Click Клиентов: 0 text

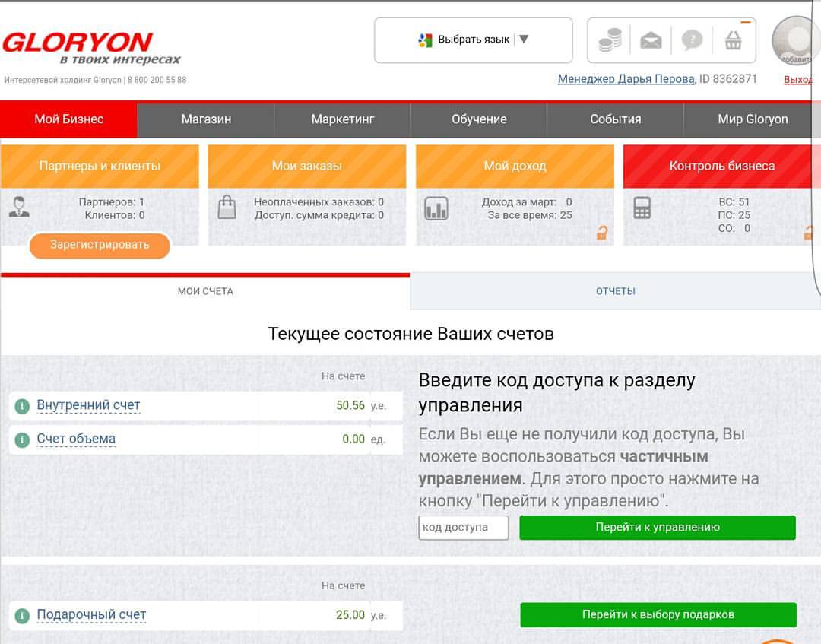click(115, 215)
